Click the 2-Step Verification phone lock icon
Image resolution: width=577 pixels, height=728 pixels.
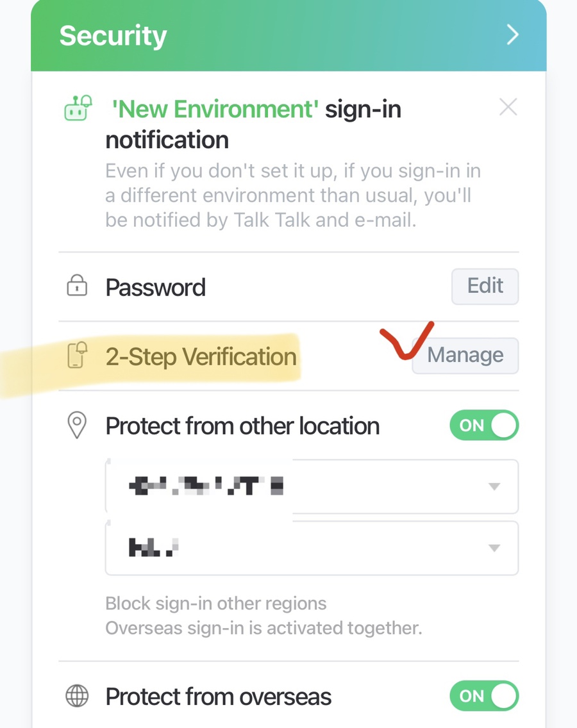point(77,355)
